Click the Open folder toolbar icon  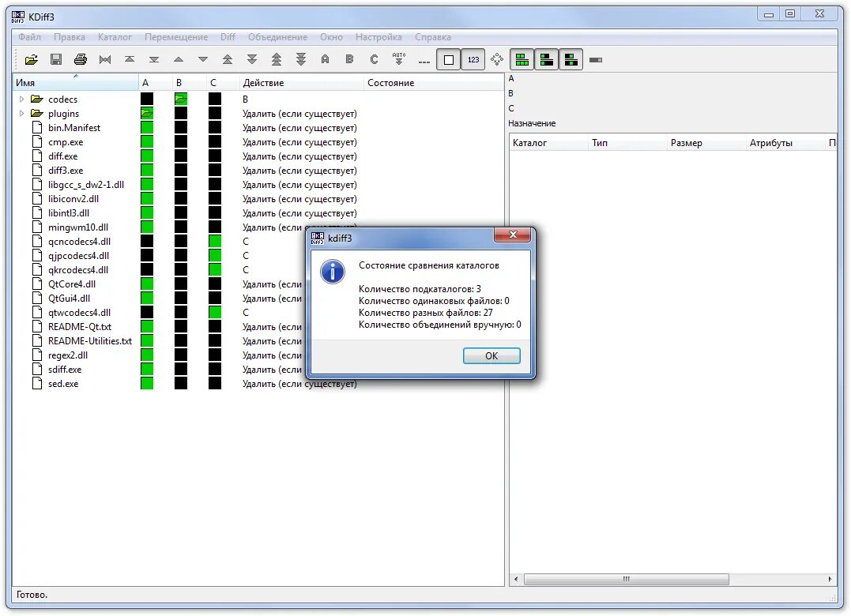coord(32,60)
